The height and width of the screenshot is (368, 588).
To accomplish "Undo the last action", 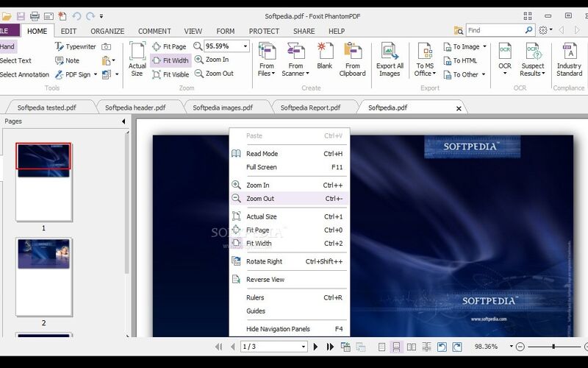I will (x=77, y=16).
